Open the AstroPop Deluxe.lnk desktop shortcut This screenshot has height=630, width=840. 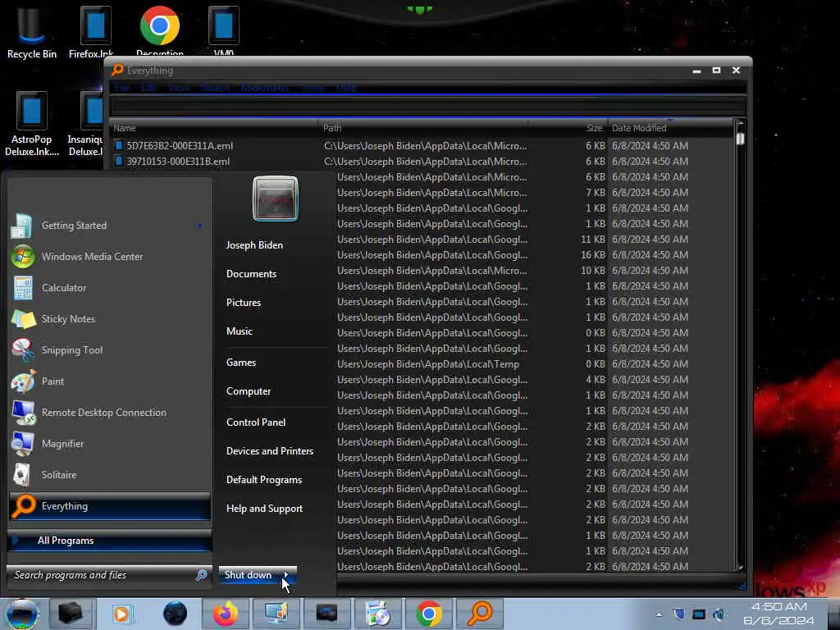(x=32, y=125)
